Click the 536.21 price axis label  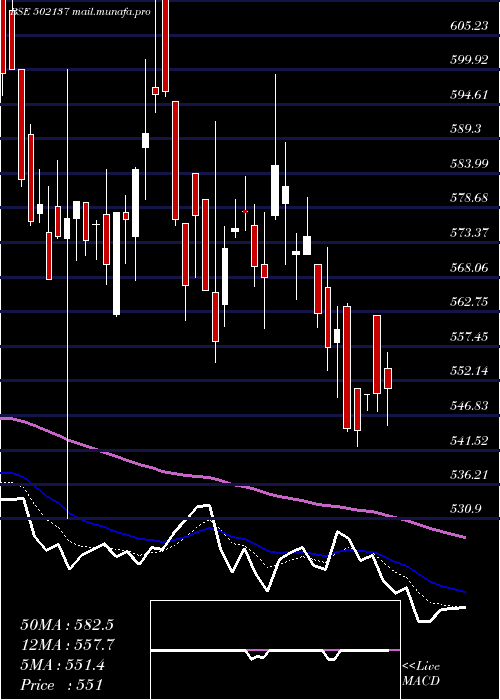coord(469,475)
